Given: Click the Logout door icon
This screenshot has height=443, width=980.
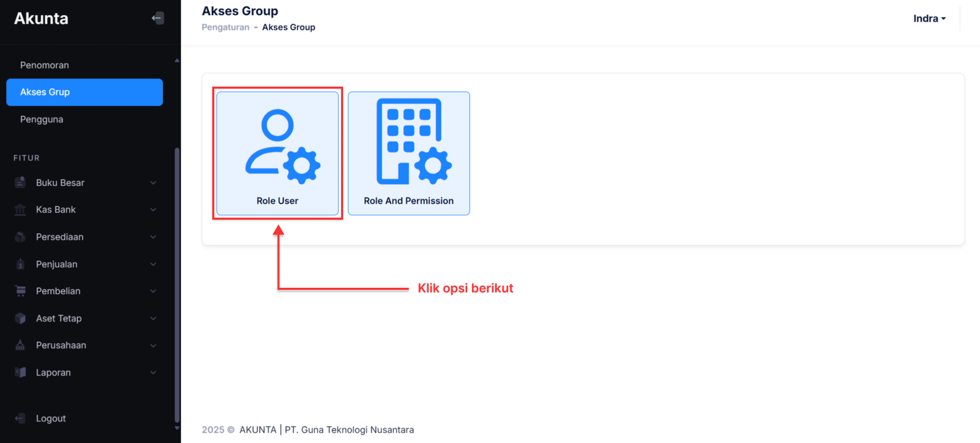Looking at the screenshot, I should [x=20, y=418].
